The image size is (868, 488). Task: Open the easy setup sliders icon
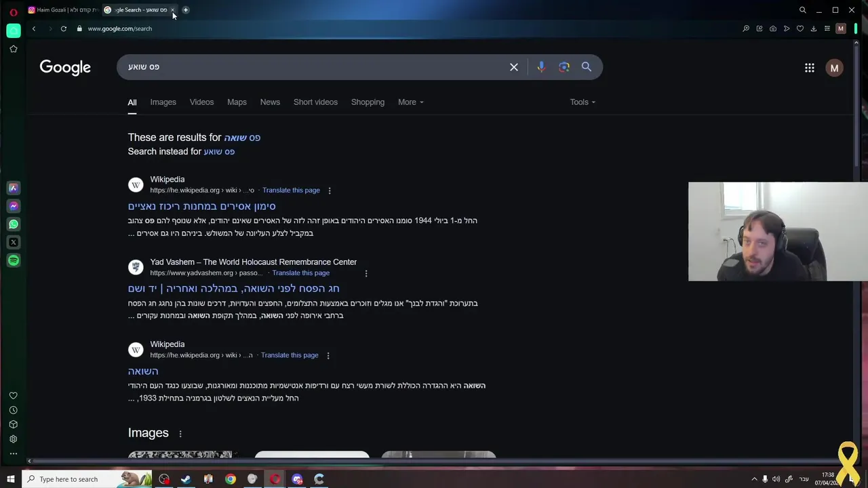[x=827, y=28]
